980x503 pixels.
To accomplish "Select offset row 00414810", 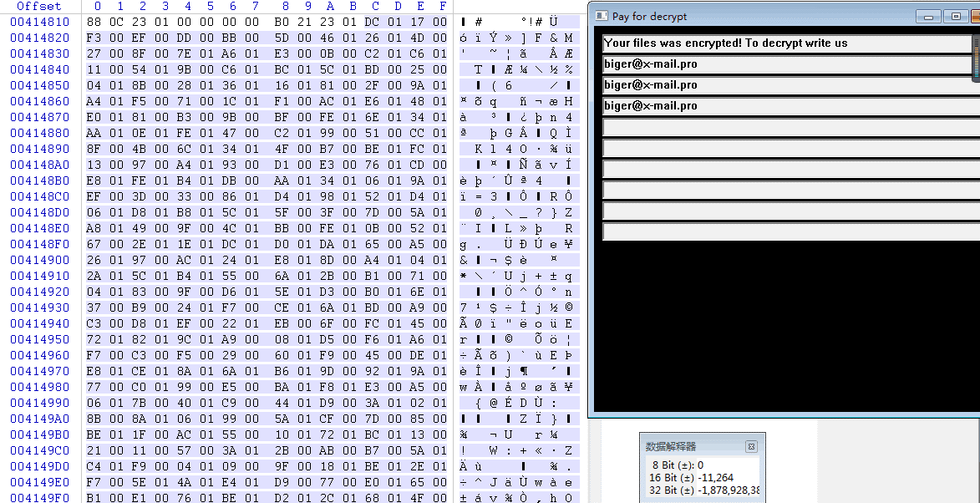I will [x=39, y=22].
